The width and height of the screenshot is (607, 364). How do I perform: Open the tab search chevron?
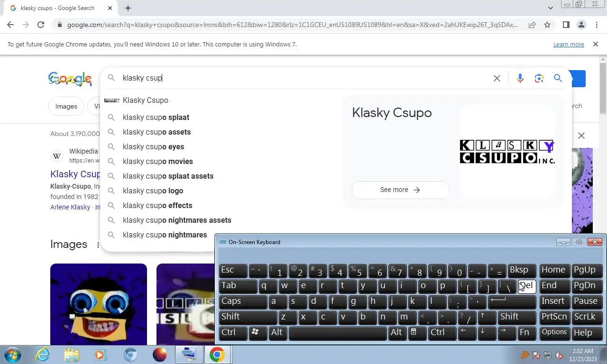[x=550, y=8]
